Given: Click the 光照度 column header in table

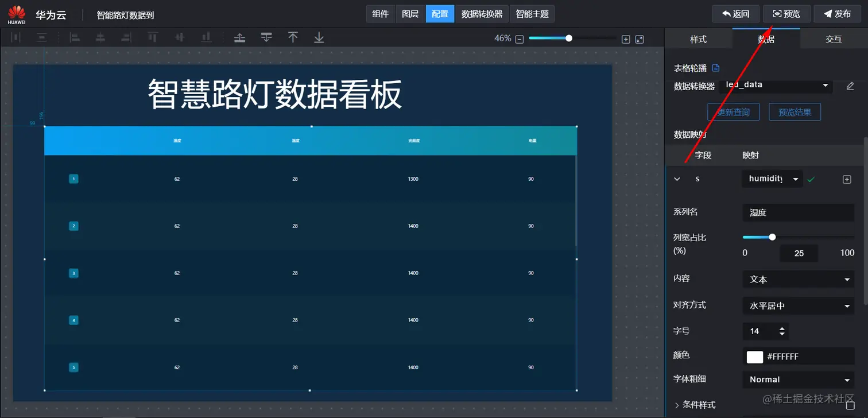Looking at the screenshot, I should coord(413,141).
